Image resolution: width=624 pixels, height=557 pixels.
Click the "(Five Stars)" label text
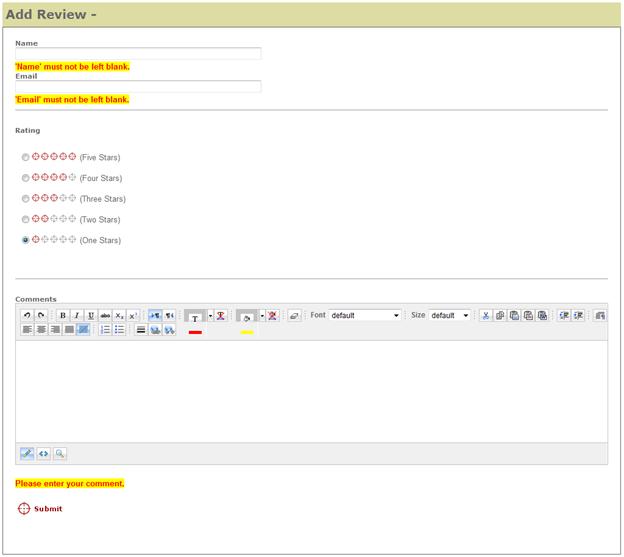click(100, 158)
